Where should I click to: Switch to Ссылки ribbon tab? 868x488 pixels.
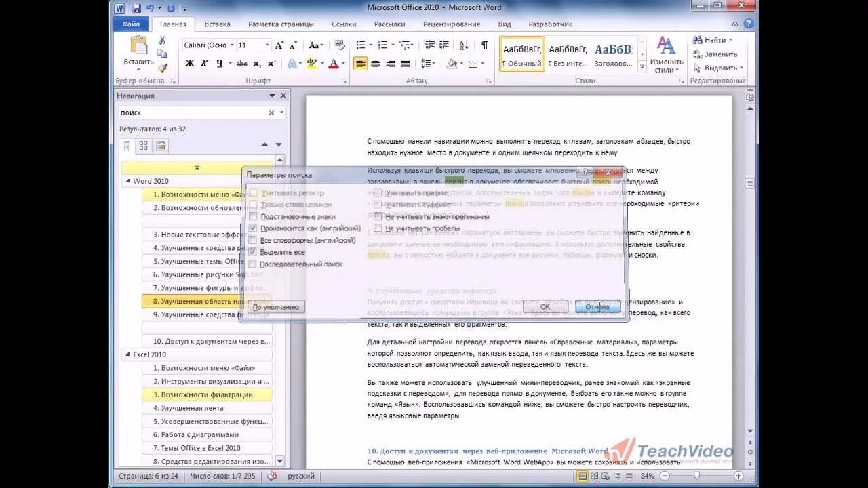tap(344, 24)
